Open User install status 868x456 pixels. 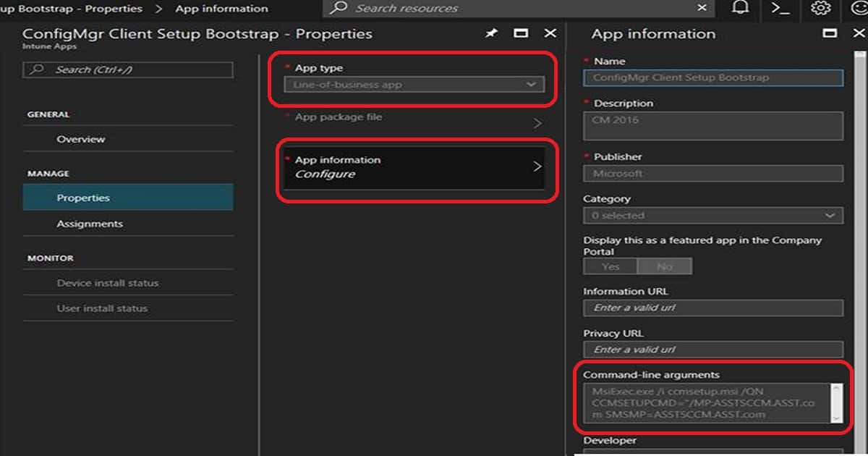point(128,308)
